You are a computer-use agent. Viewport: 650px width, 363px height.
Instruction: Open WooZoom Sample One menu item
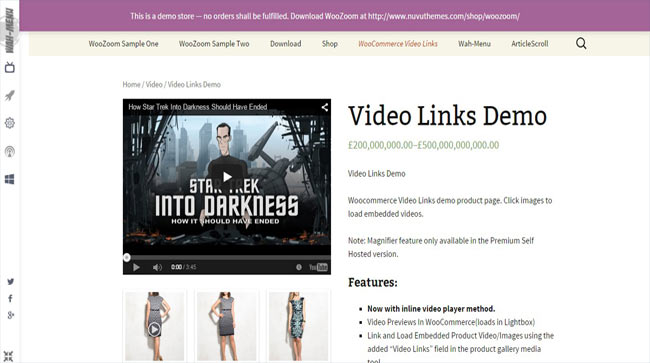[124, 44]
